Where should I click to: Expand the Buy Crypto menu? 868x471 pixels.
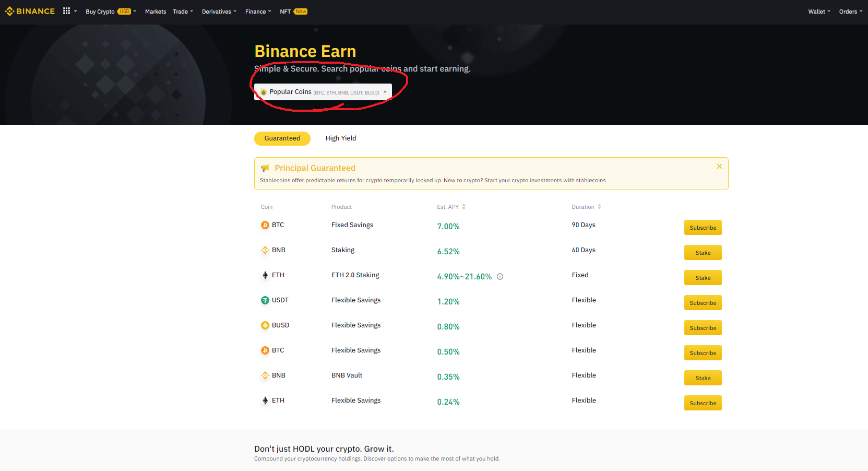pyautogui.click(x=111, y=11)
